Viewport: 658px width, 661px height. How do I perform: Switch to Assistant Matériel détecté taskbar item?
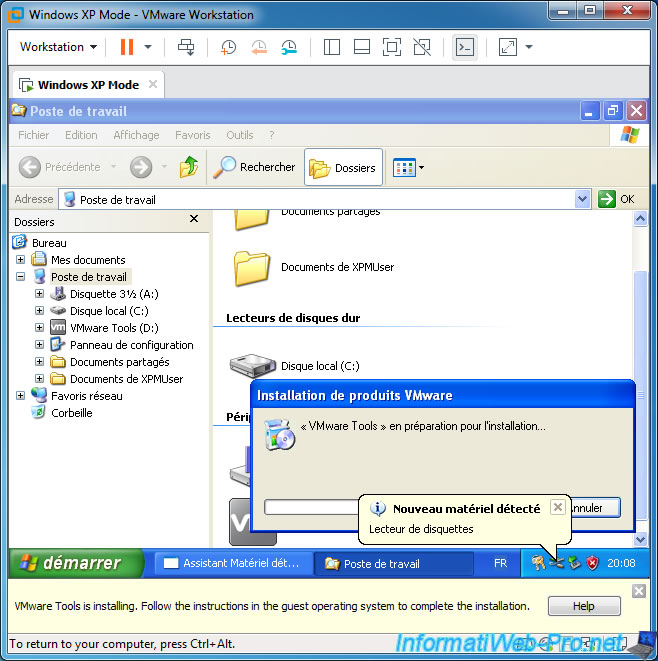point(232,563)
